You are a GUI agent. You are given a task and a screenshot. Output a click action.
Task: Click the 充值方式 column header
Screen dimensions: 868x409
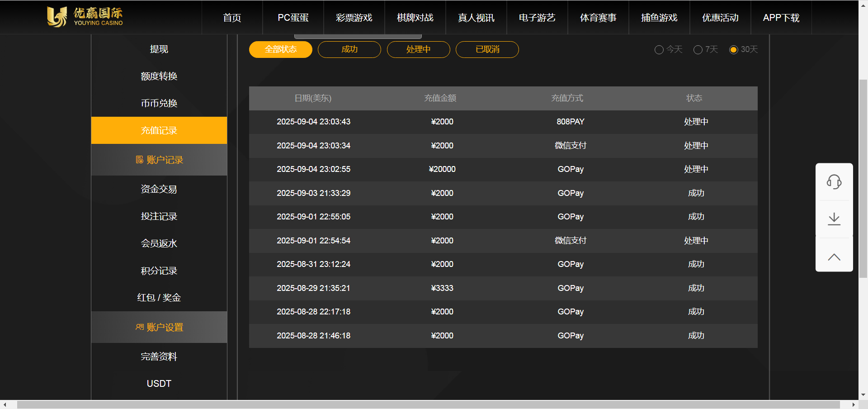(x=567, y=98)
